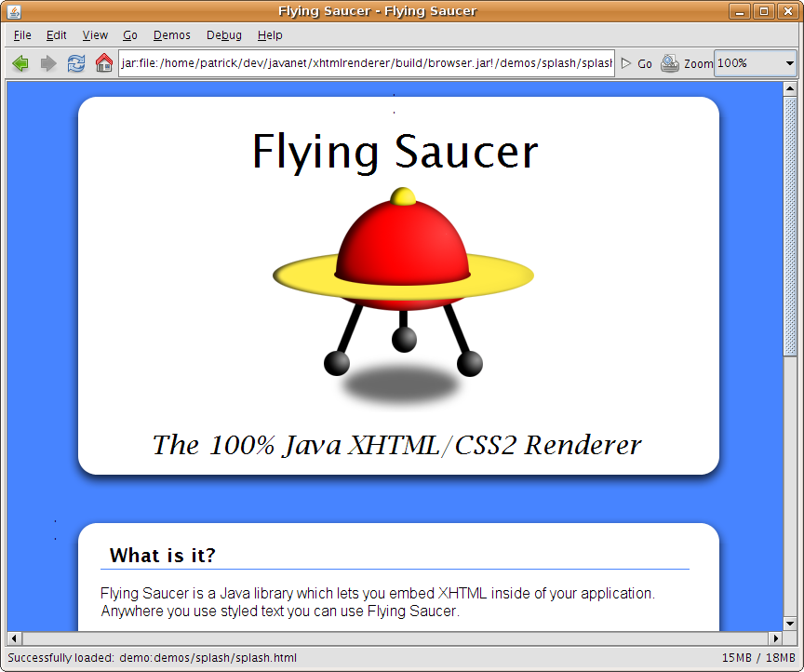
Task: Click the '15MB / 18MB' memory indicator
Action: tap(758, 658)
